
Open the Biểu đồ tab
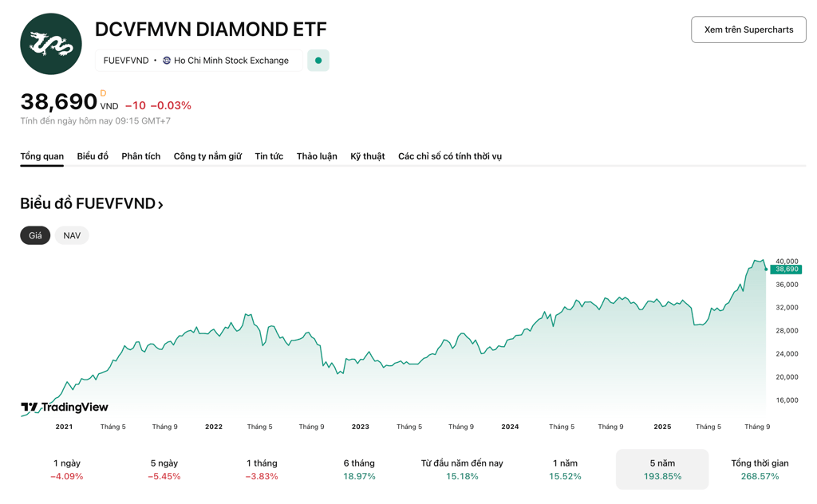(x=93, y=156)
